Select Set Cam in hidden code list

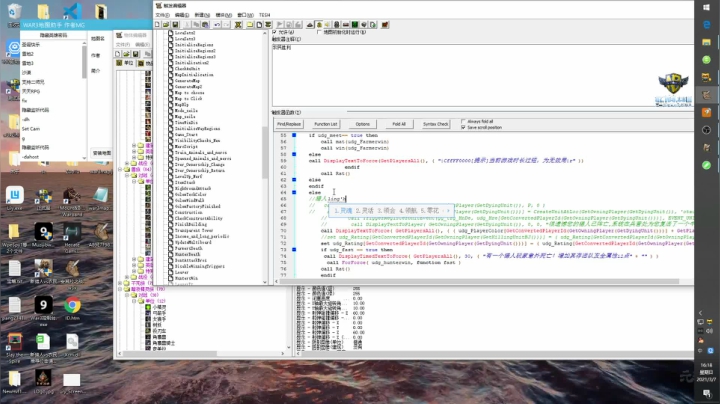[31, 129]
